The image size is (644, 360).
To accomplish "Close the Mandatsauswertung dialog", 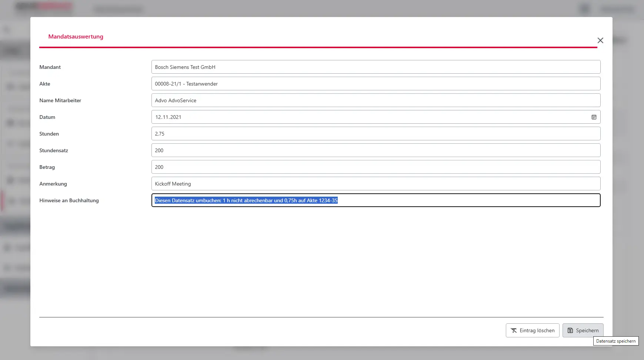I will coord(600,40).
